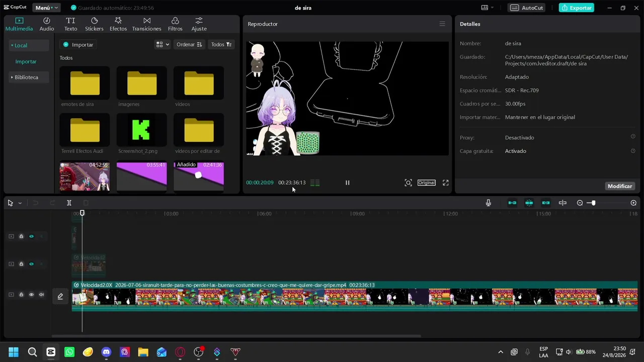
Task: Lock the middle timeline track
Action: coord(21,264)
